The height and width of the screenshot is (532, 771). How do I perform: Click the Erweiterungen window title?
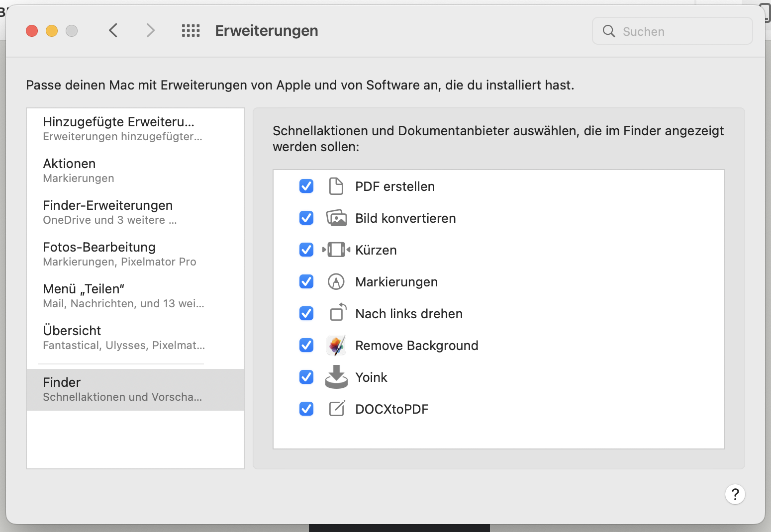(267, 31)
